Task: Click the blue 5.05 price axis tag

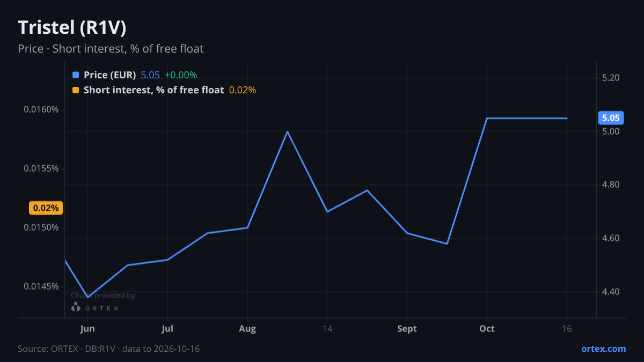Action: tap(611, 118)
